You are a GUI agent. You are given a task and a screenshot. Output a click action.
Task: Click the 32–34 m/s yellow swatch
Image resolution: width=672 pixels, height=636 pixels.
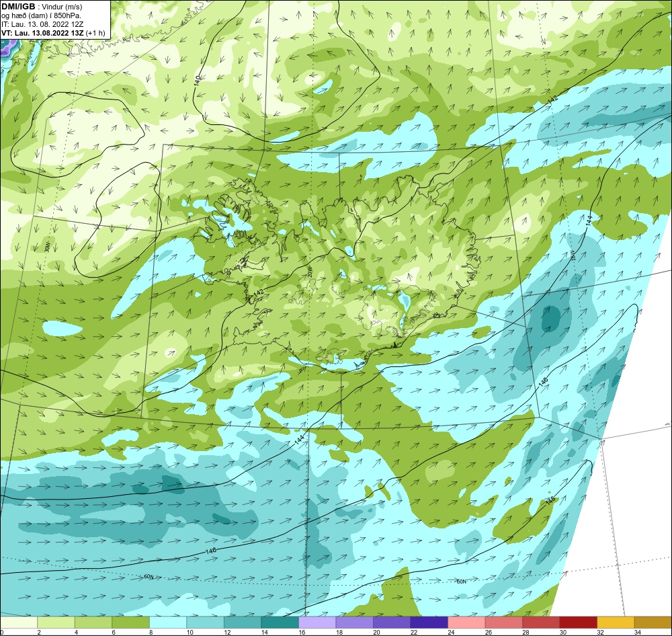(616, 623)
